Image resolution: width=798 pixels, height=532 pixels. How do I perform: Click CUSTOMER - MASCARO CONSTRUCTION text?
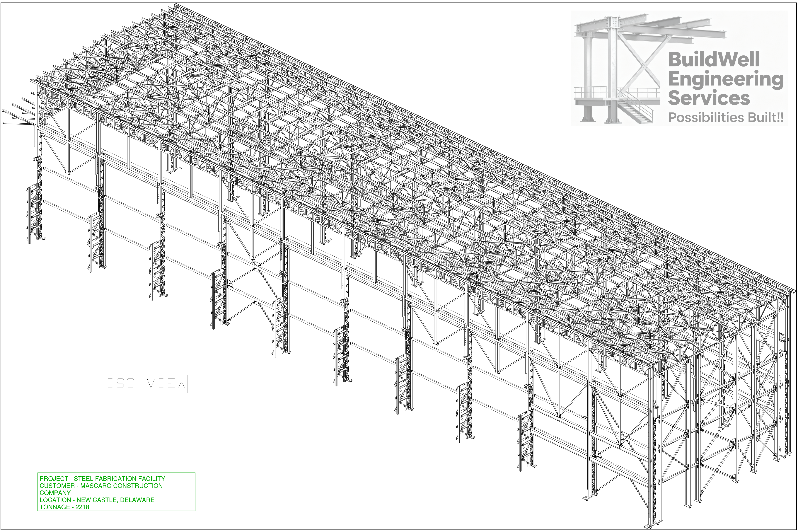coord(101,485)
